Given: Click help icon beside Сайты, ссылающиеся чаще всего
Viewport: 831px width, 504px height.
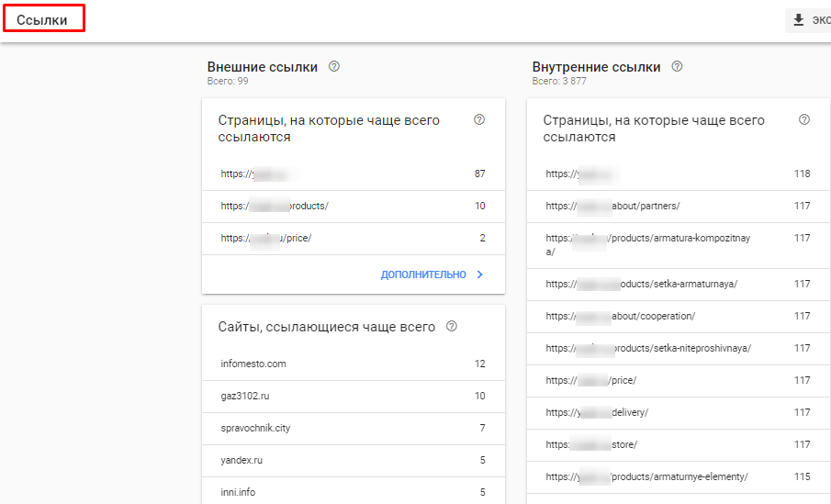Looking at the screenshot, I should [451, 327].
